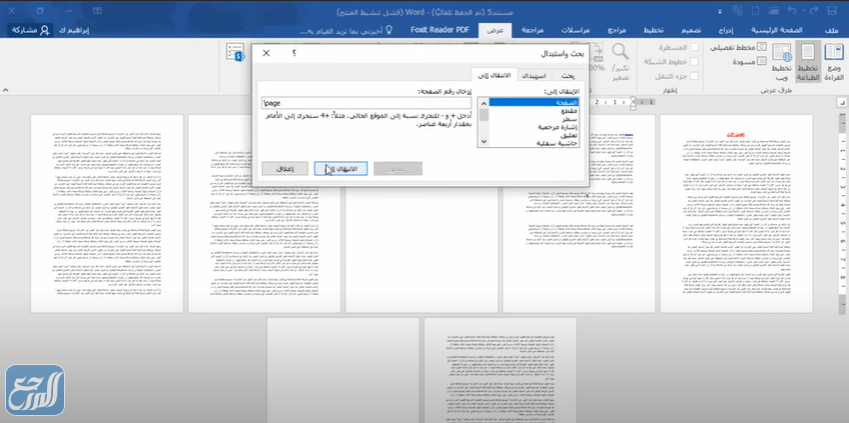Switch to the Replace tab (استبدال)
This screenshot has width=849, height=423.
[x=535, y=76]
